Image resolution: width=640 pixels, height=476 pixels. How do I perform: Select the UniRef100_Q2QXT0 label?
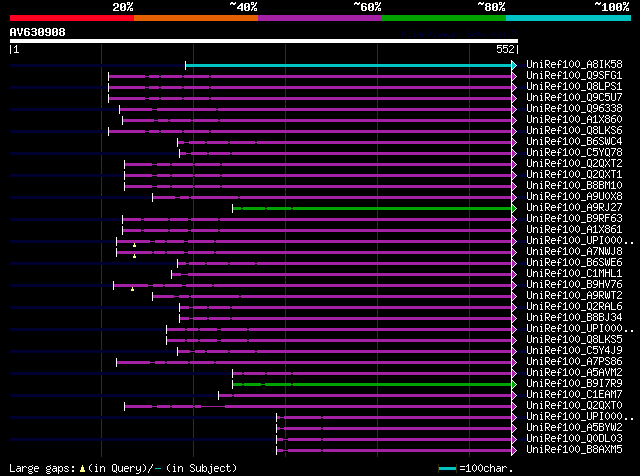click(574, 406)
